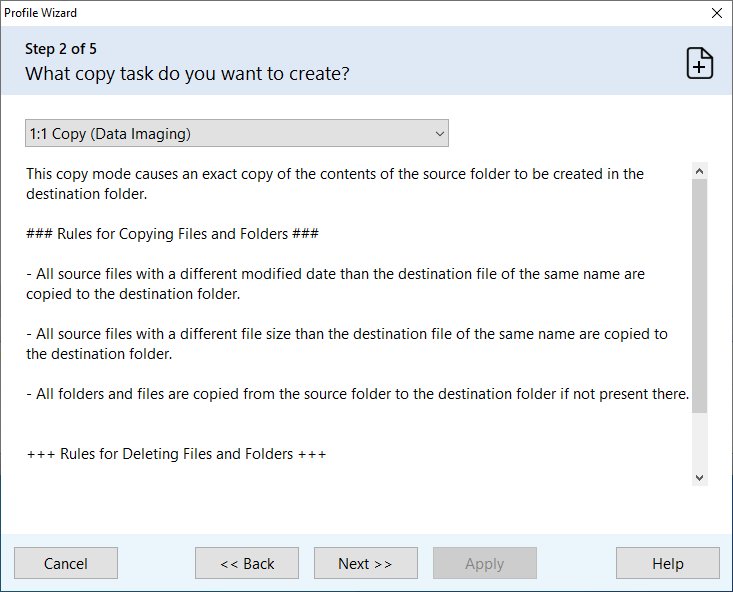Click the description scrollbar thumb
The height and width of the screenshot is (592, 733).
(699, 295)
